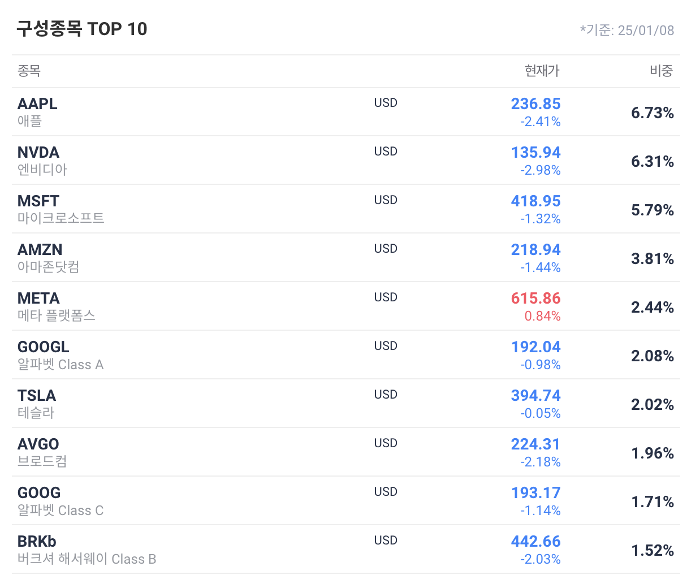This screenshot has width=700, height=588.
Task: Click AMZN weight 3.81%
Action: click(x=653, y=258)
